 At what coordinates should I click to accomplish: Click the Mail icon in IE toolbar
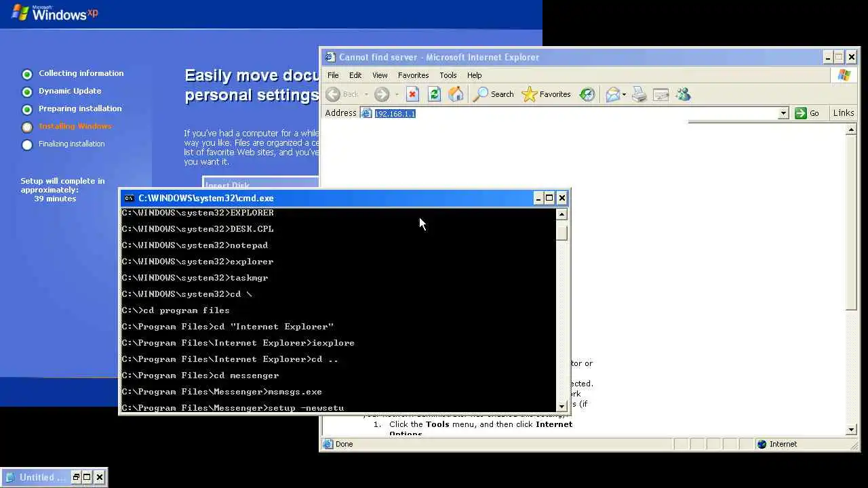(x=612, y=94)
